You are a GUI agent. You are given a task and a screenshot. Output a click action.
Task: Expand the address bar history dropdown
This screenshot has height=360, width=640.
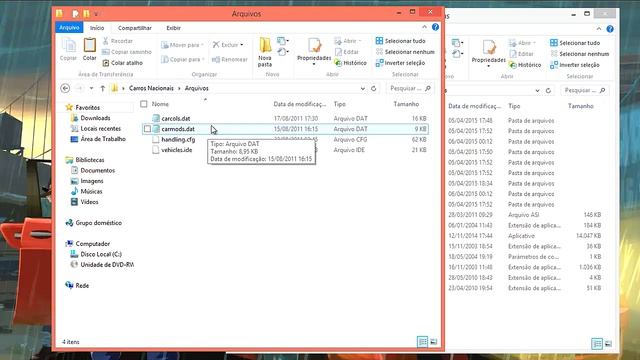pyautogui.click(x=362, y=88)
